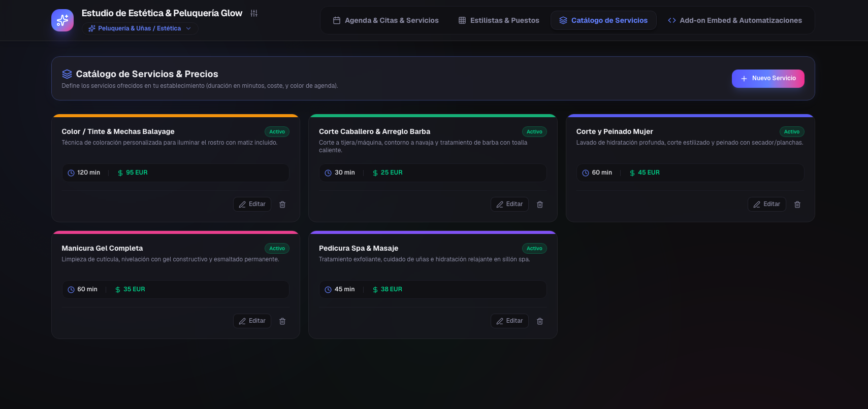Click the 95 EUR price value

point(137,173)
